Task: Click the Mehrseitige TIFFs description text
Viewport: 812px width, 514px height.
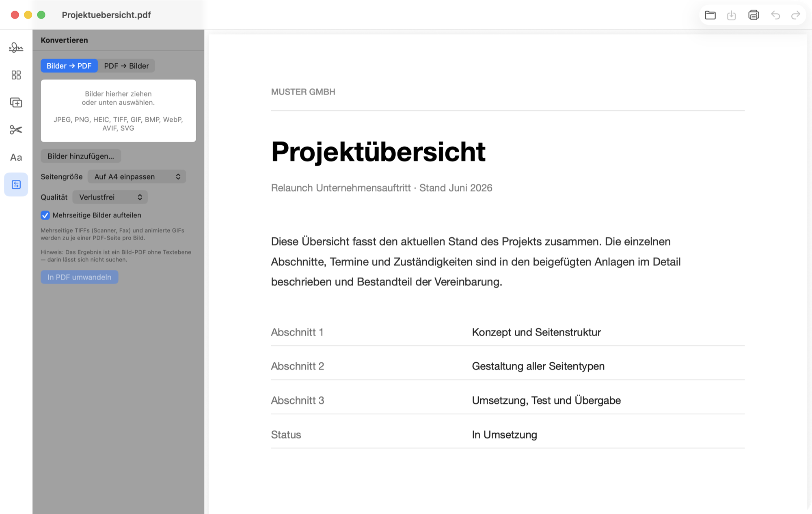Action: point(112,234)
